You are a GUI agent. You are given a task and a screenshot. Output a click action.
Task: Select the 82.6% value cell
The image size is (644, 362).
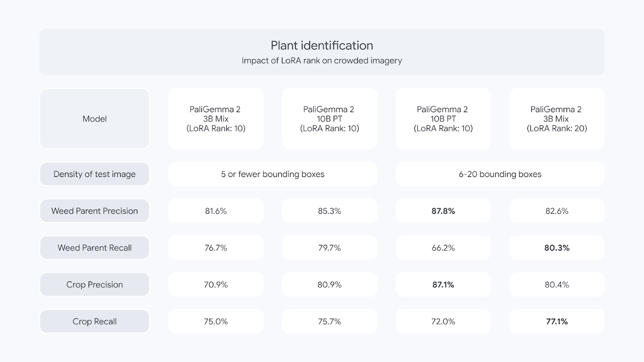557,211
